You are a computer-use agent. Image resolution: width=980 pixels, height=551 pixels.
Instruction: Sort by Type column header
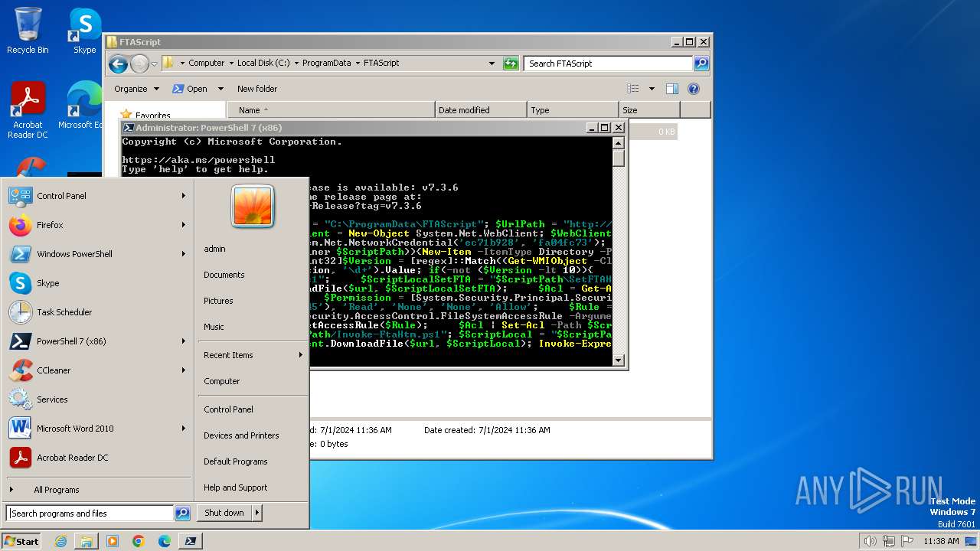[x=573, y=110]
